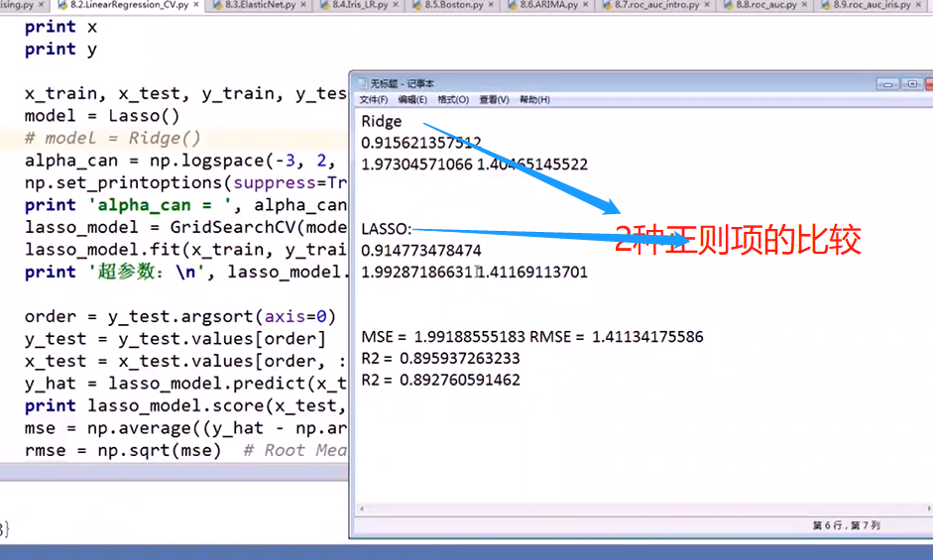Close the 8.5.Boston.py tab
The image size is (933, 560).
click(x=491, y=5)
